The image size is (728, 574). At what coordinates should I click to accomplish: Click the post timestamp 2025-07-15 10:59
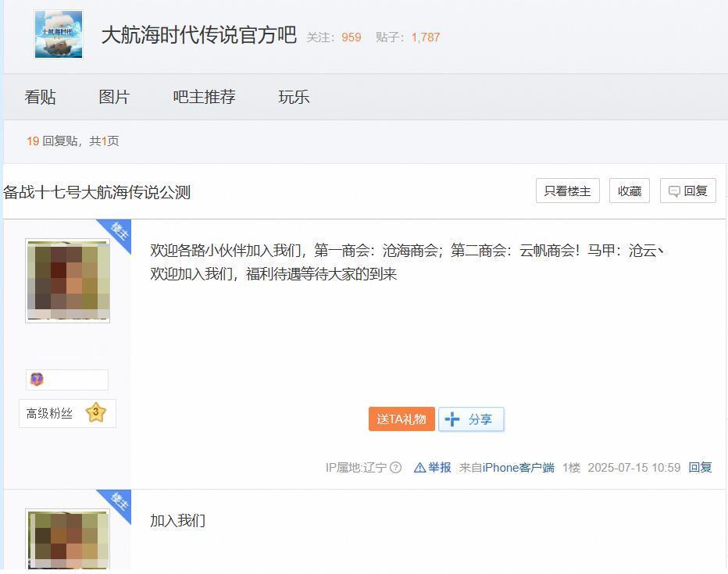(x=633, y=467)
